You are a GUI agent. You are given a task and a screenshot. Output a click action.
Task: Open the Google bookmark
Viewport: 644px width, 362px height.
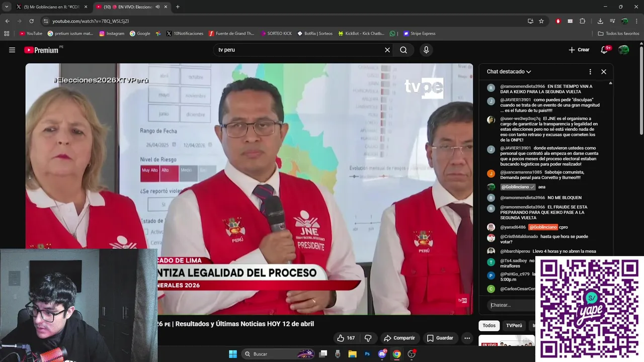[140, 34]
